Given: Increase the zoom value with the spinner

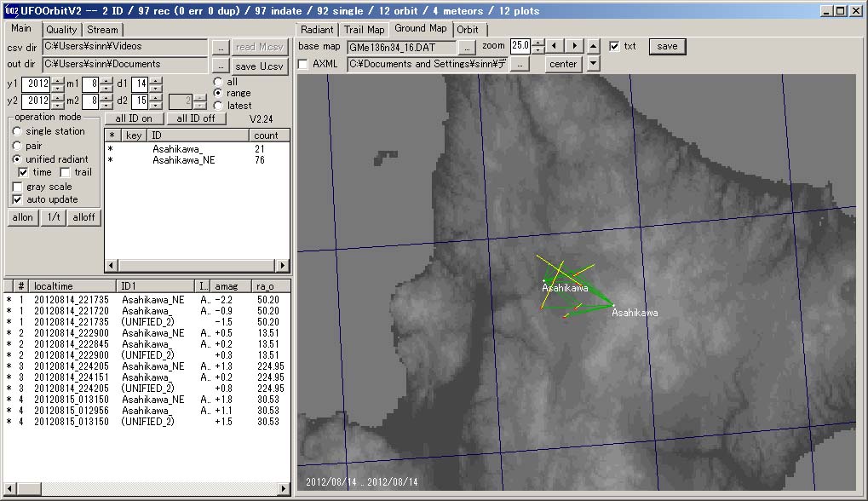Looking at the screenshot, I should tap(537, 42).
